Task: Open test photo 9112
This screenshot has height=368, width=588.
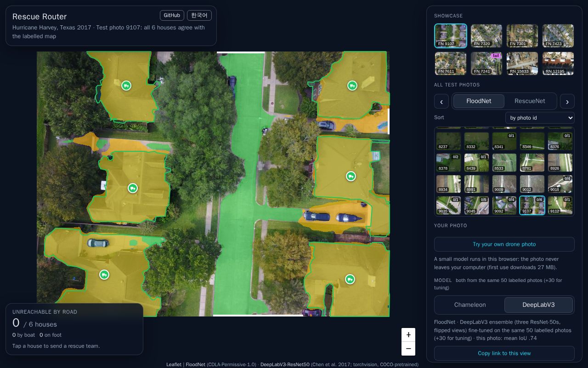Action: (x=560, y=206)
